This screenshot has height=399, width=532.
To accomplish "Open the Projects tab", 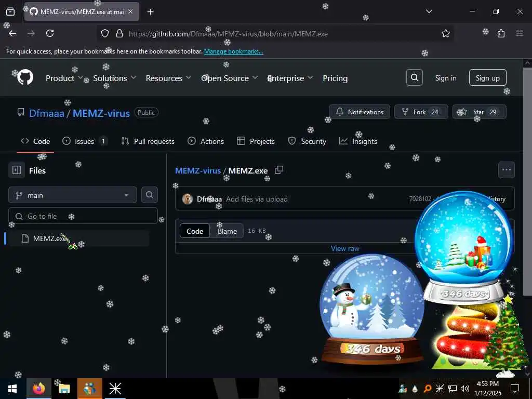I will [x=256, y=141].
